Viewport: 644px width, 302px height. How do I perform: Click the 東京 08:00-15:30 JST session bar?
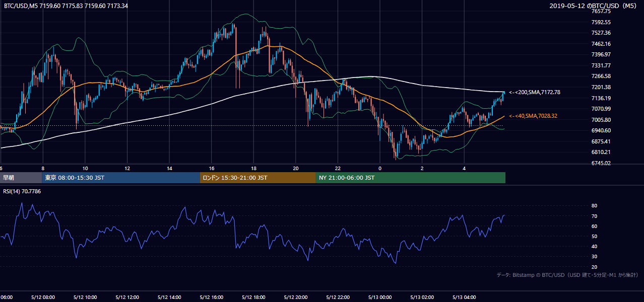coord(121,178)
